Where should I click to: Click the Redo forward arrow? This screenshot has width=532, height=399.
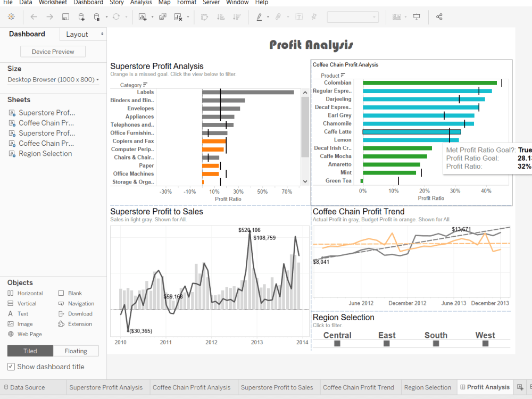[49, 16]
